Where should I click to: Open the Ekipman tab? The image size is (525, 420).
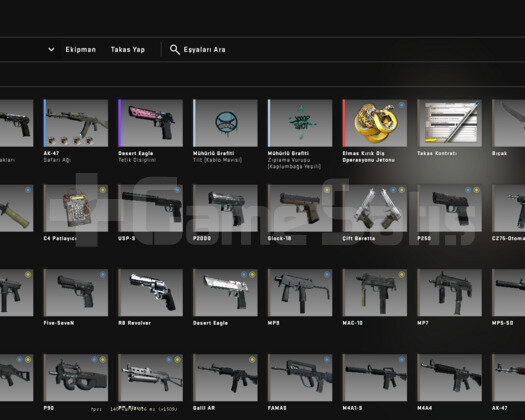pyautogui.click(x=81, y=50)
